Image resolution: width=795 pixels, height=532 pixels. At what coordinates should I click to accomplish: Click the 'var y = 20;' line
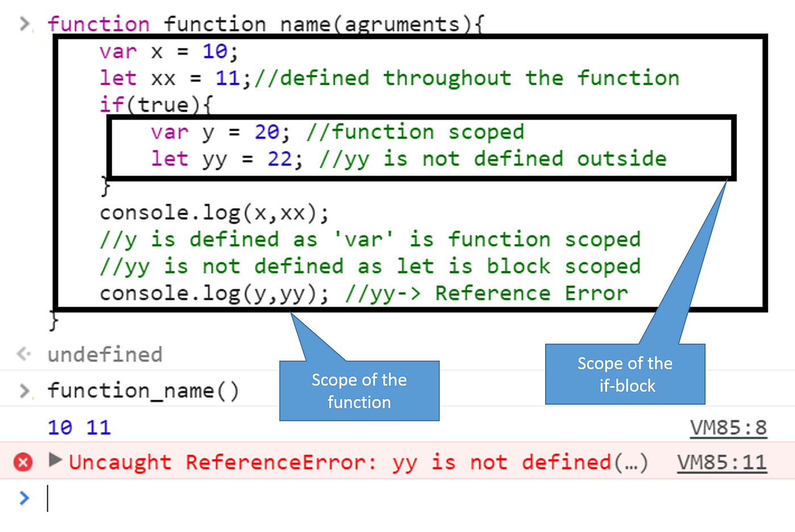(x=221, y=132)
